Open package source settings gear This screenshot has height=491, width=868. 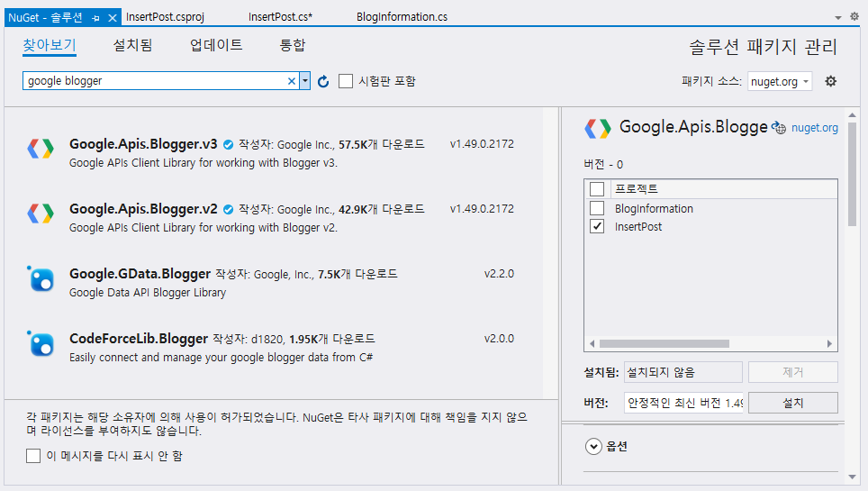[830, 81]
